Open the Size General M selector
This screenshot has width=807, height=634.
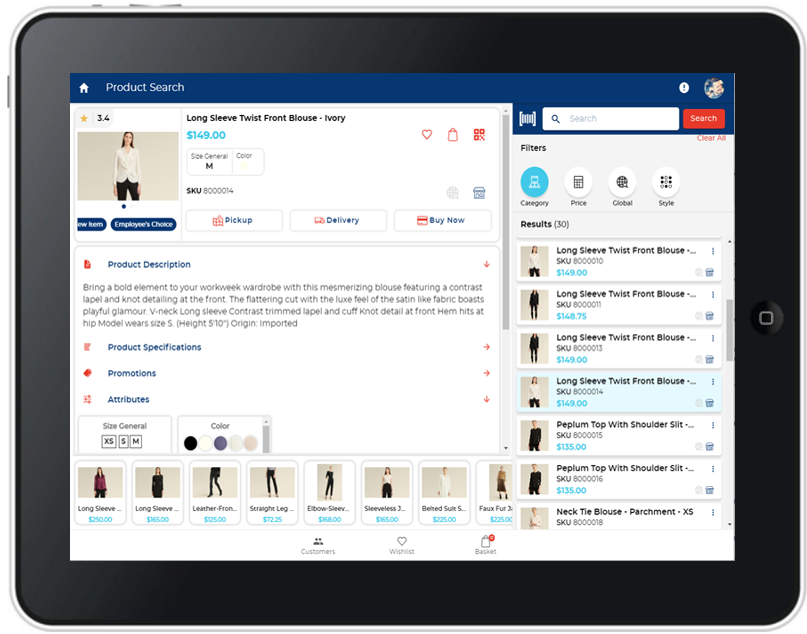209,162
